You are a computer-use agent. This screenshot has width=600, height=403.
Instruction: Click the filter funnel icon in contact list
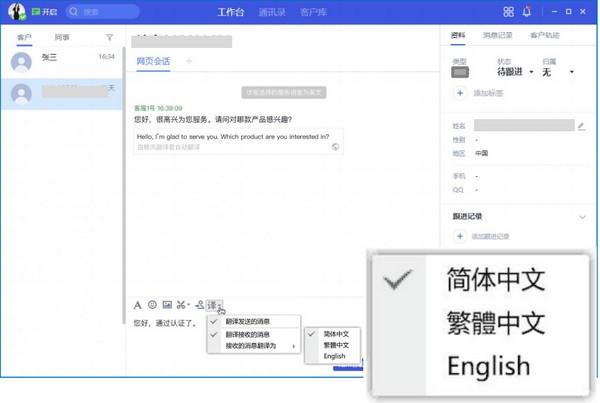[109, 37]
